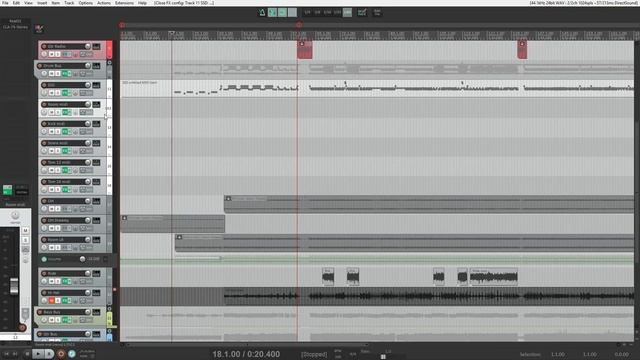
Task: Open the Extensions menu
Action: click(124, 3)
